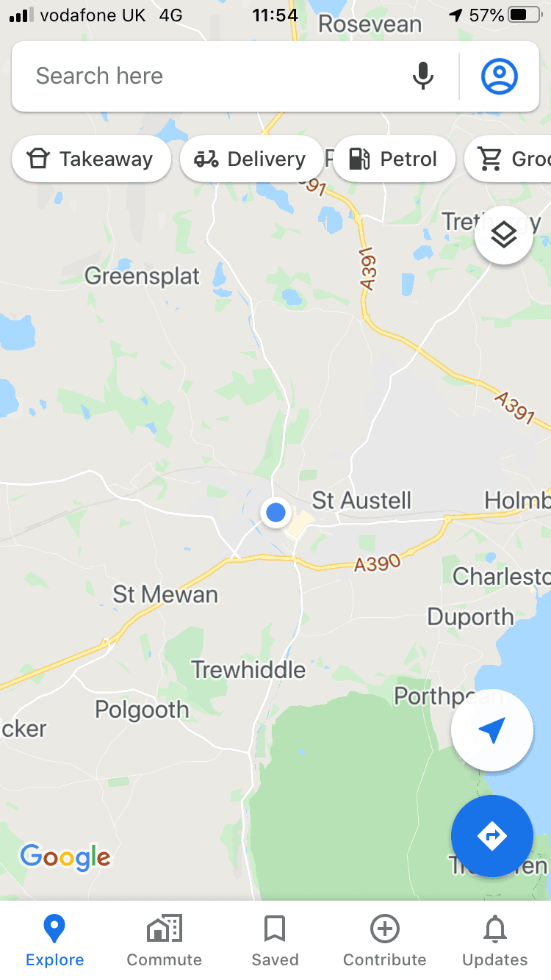This screenshot has width=551, height=980.
Task: Open the Contribute tab
Action: tap(385, 940)
